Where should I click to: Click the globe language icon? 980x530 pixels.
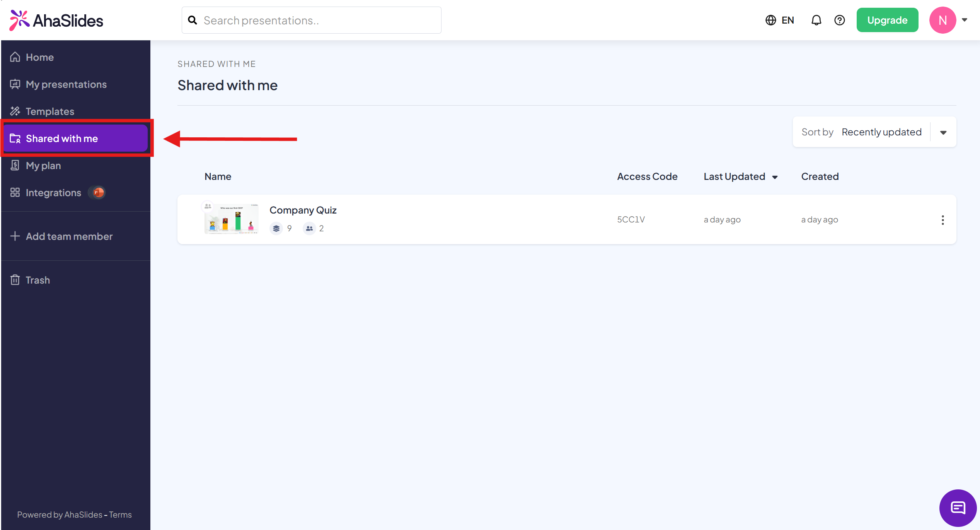point(770,20)
